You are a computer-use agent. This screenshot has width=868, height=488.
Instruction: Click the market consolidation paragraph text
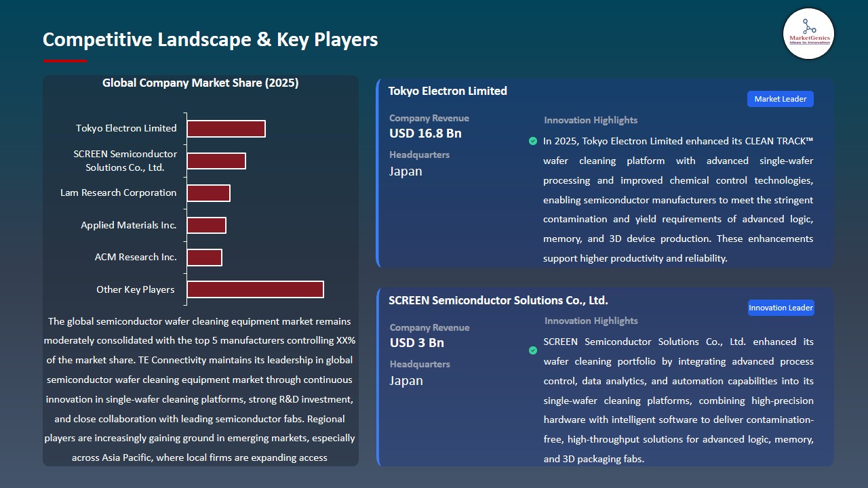pos(200,389)
